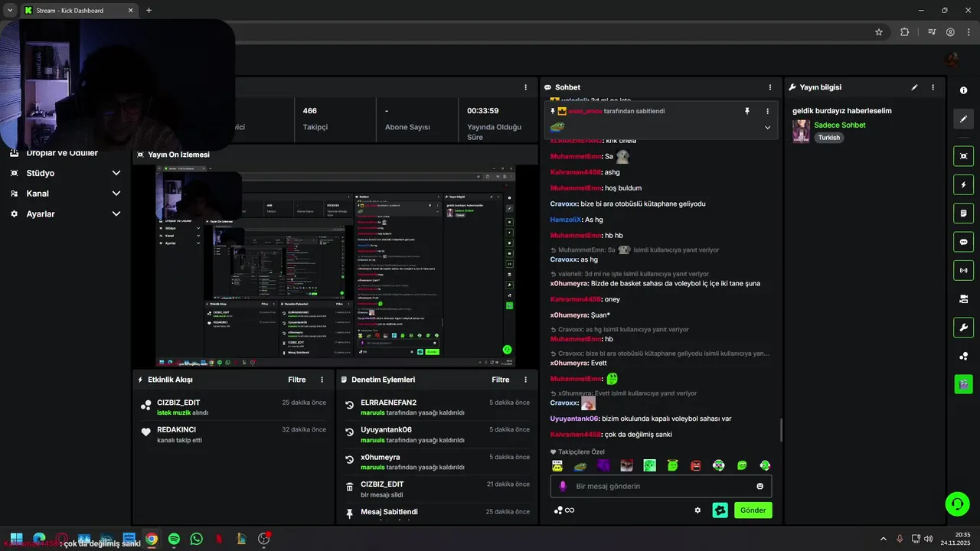Image resolution: width=980 pixels, height=551 pixels.
Task: Open WhatsApp from the taskbar
Action: [196, 539]
